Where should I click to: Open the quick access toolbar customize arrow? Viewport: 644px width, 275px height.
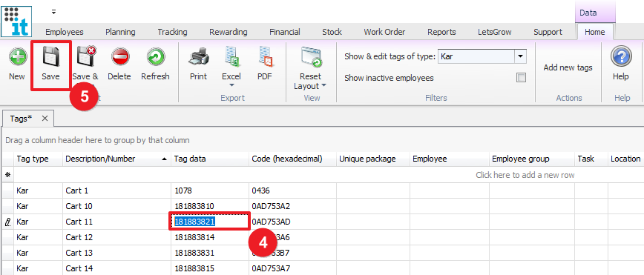[x=54, y=12]
